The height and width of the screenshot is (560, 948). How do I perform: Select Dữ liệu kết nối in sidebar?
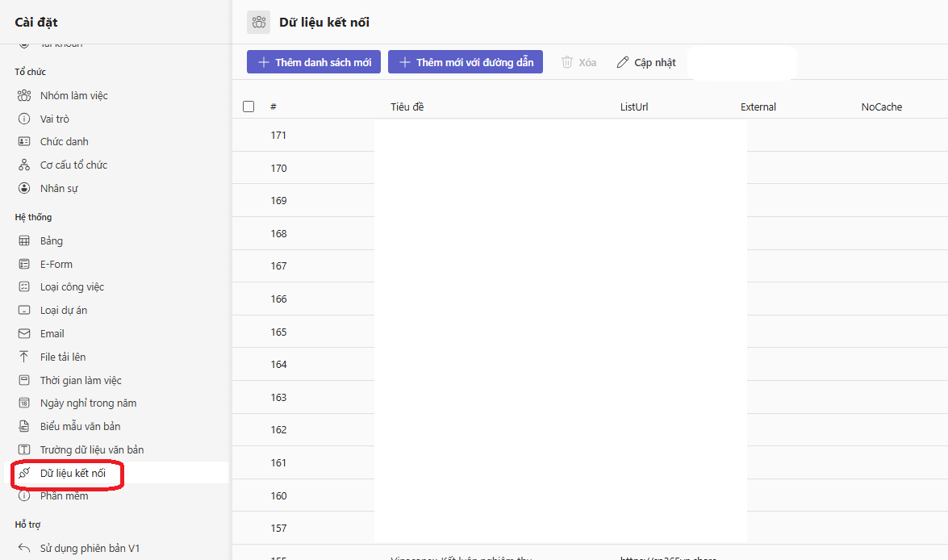pos(73,473)
